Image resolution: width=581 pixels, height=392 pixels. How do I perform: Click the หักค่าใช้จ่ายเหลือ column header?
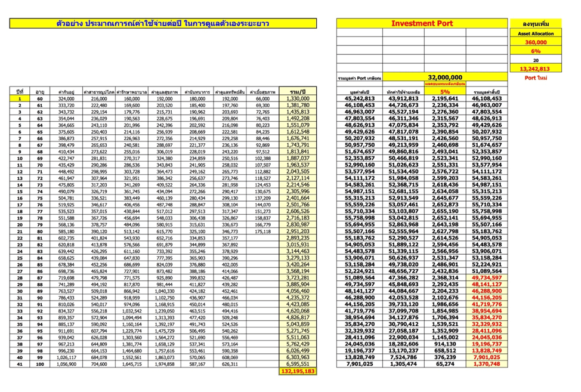[403, 91]
